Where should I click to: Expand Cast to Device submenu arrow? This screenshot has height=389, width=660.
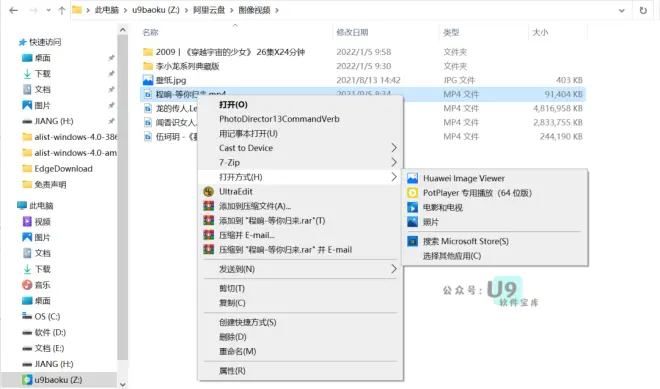pyautogui.click(x=394, y=148)
